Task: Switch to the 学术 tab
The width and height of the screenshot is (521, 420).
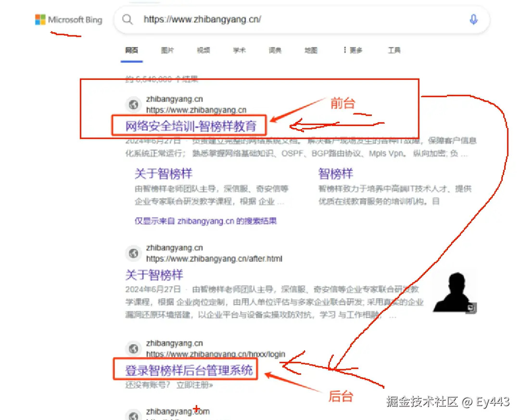Action: [x=239, y=50]
